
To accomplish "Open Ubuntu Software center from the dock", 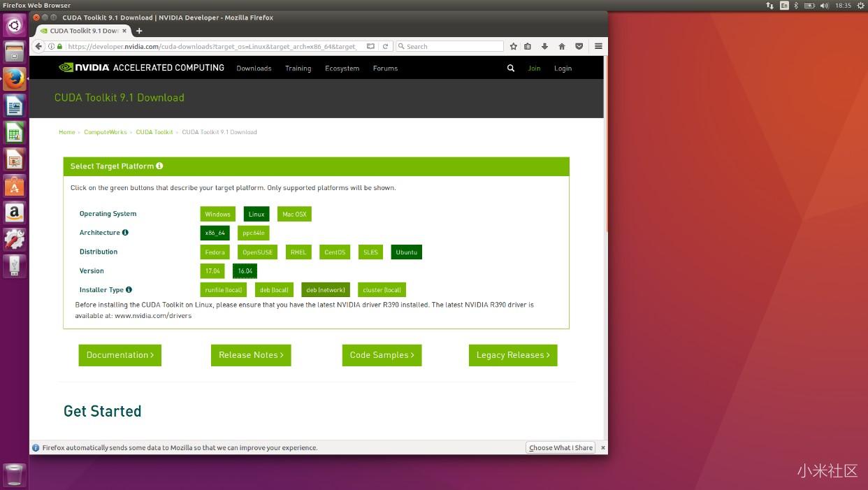I will (x=15, y=186).
